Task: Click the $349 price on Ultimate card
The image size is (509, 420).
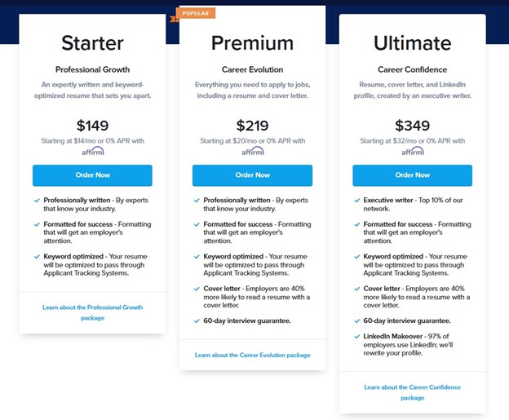Action: pyautogui.click(x=413, y=126)
